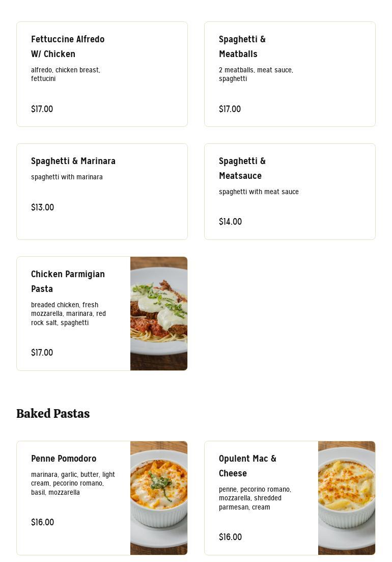Screen dimensions: 392x562
Task: Click the $14.00 Spaghetti & Meatsauce price
Action: [x=230, y=222]
